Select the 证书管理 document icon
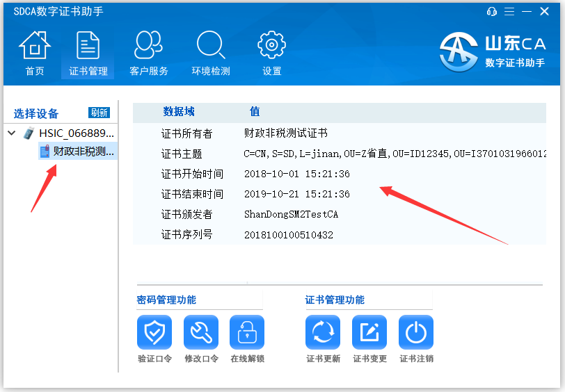 click(88, 45)
